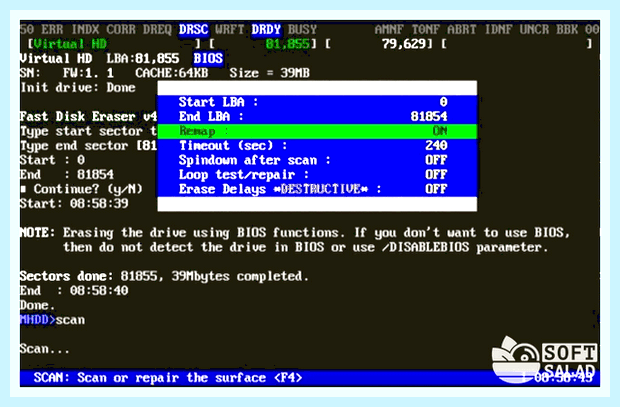Click the BUSY status flag
620x407 pixels.
tap(302, 29)
